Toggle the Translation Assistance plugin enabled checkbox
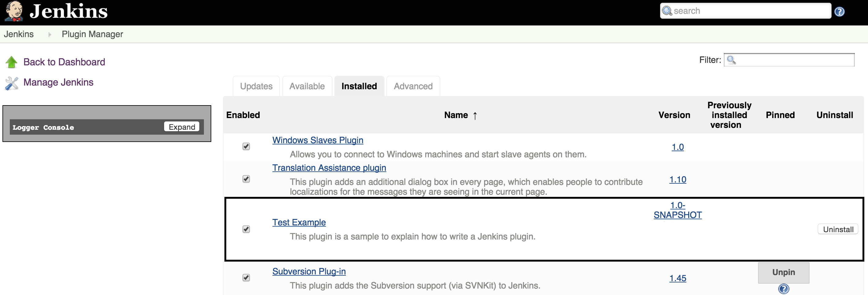868x295 pixels. point(246,179)
